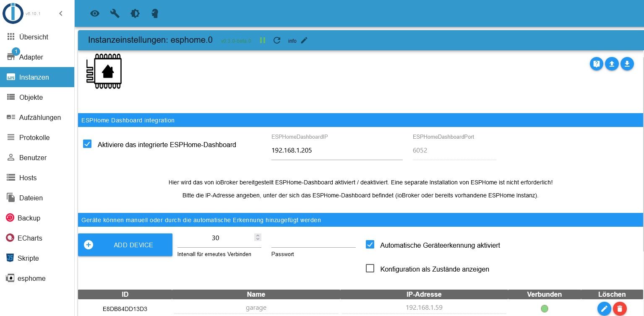Click the v6.10.1 admin version text

[33, 14]
